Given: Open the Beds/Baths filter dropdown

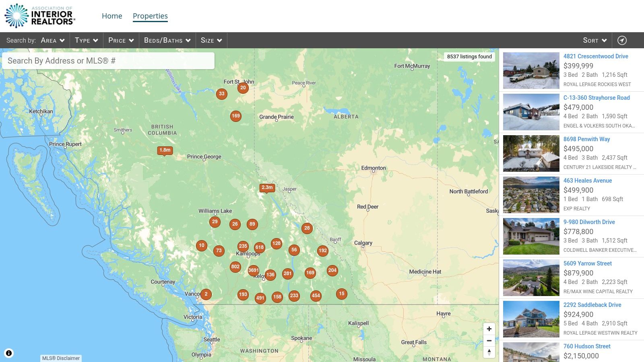Looking at the screenshot, I should point(167,40).
